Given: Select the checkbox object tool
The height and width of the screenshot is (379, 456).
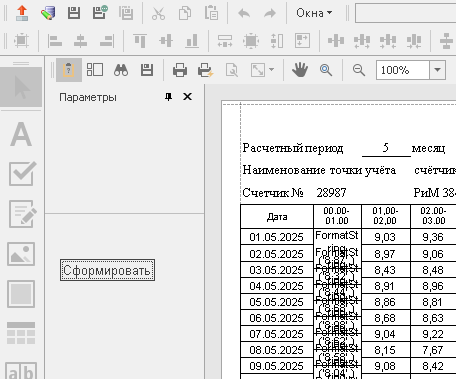Looking at the screenshot, I should [x=22, y=173].
